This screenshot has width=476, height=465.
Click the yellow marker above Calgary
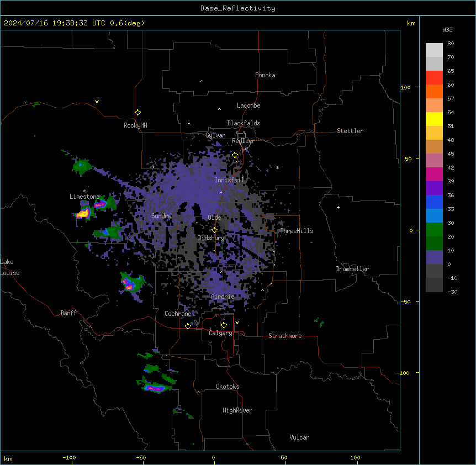coord(224,325)
